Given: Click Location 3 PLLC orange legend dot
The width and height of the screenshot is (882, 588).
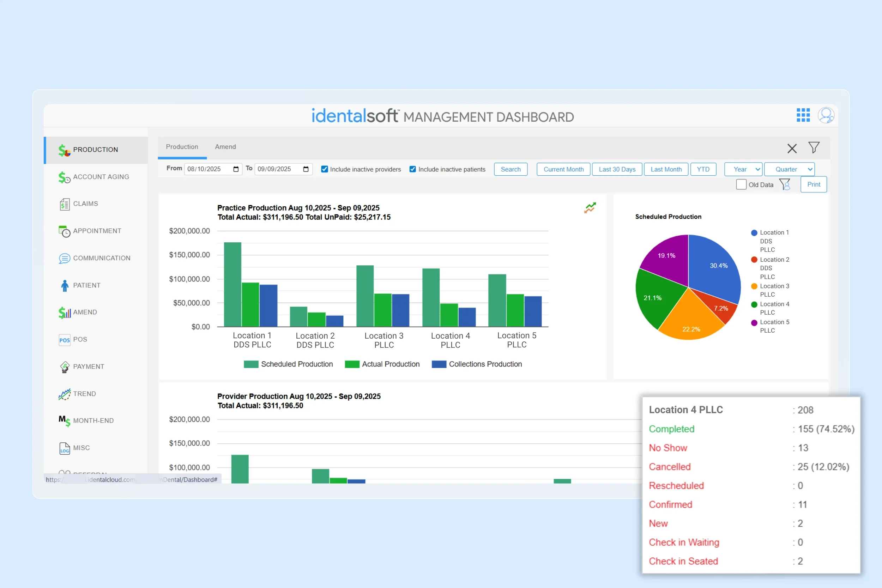Looking at the screenshot, I should (754, 286).
